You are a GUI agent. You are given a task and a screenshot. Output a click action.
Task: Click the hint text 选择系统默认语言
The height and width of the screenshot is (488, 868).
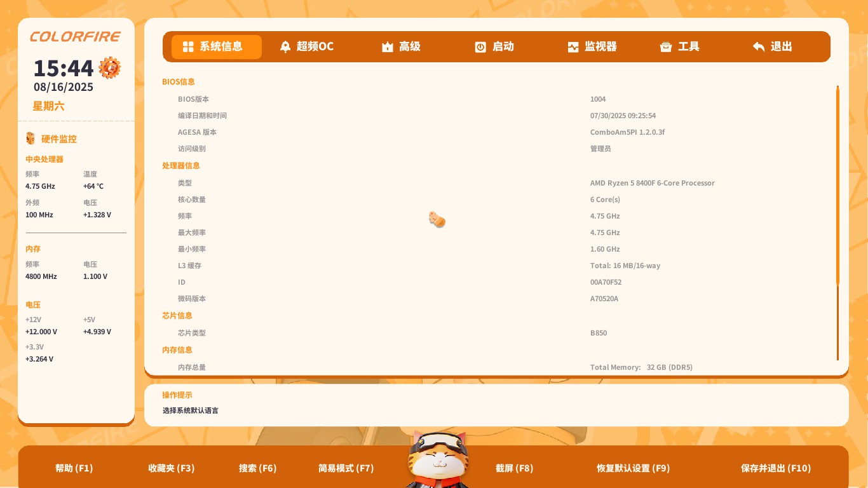tap(191, 410)
